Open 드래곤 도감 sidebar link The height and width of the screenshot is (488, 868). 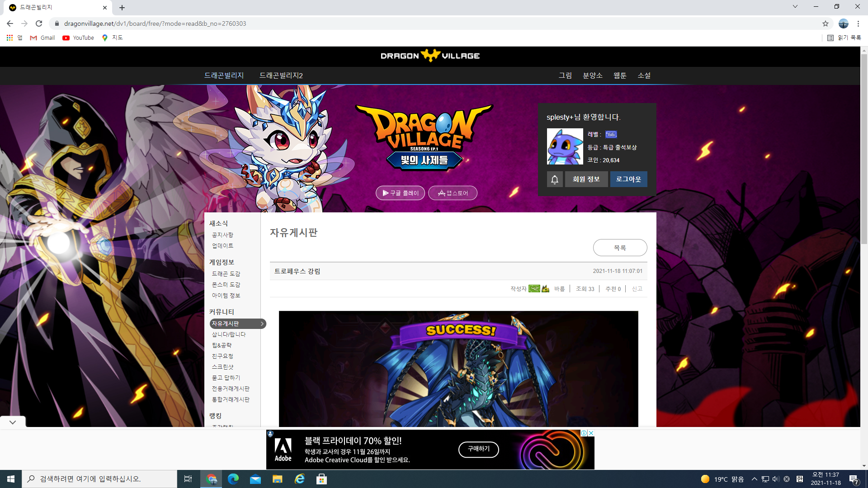tap(226, 274)
